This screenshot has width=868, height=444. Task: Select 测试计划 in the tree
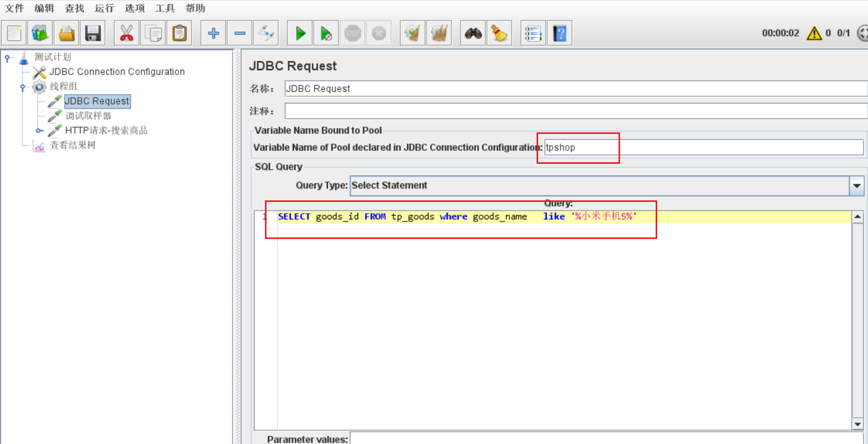[x=53, y=57]
